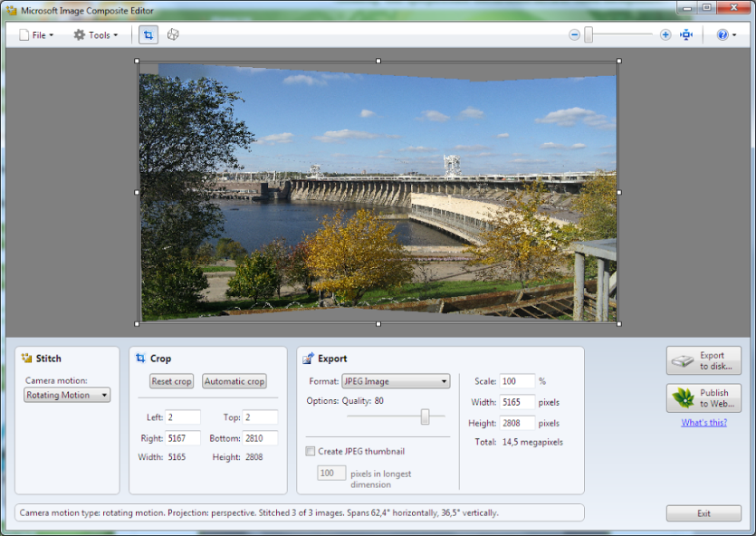
Task: Click the fit-to-window zoom icon
Action: [686, 34]
